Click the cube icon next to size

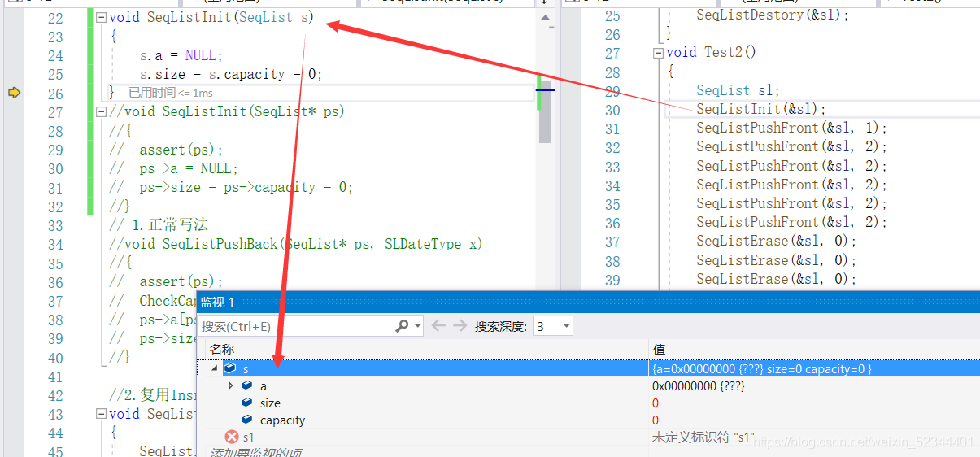click(246, 403)
